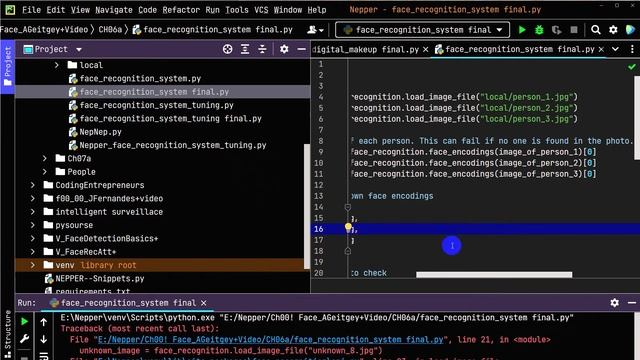Expand the venv library root folder
Image resolution: width=640 pixels, height=360 pixels.
click(33, 265)
